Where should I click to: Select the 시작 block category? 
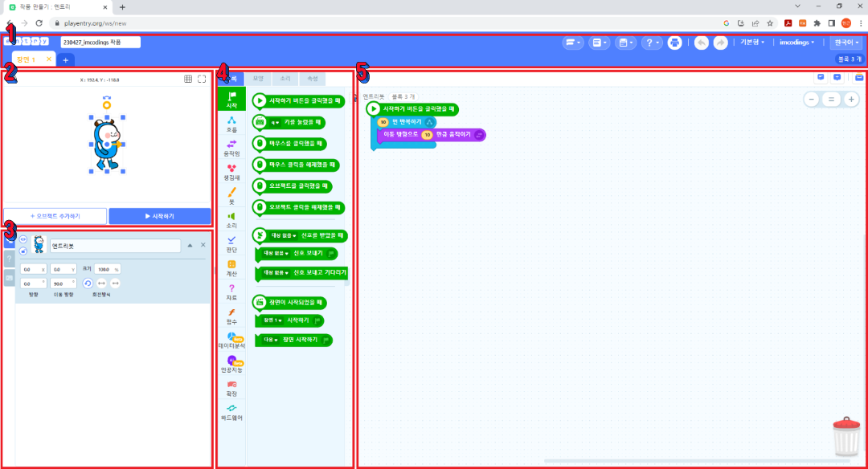tap(231, 99)
